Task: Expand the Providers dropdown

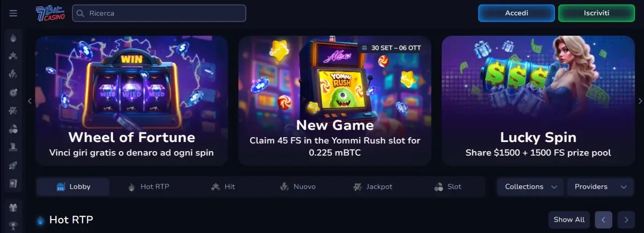Action: (599, 187)
